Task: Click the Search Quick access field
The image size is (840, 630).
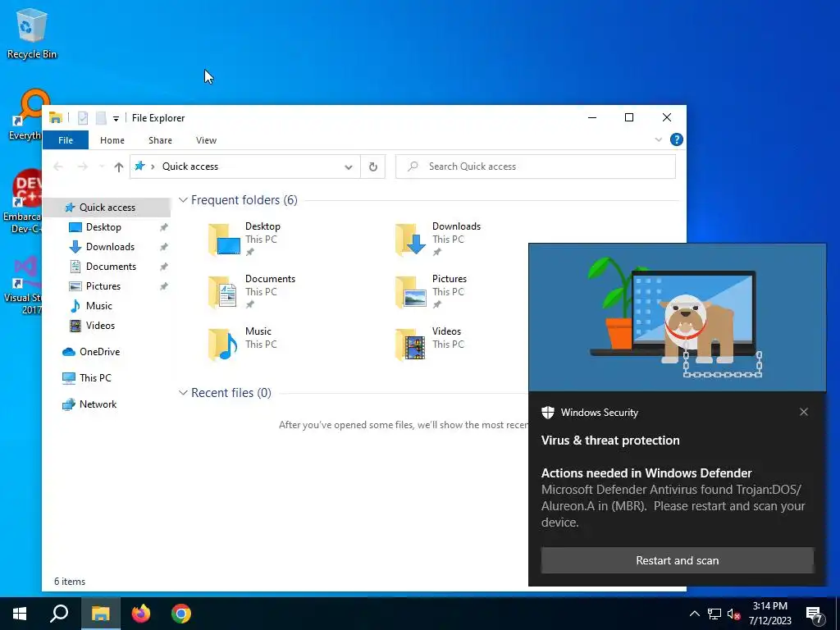Action: click(535, 167)
